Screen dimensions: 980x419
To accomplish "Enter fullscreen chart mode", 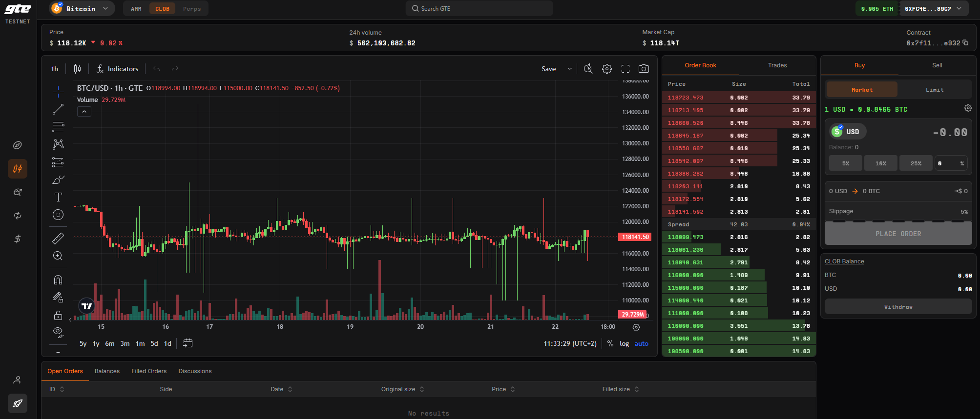I will point(626,69).
